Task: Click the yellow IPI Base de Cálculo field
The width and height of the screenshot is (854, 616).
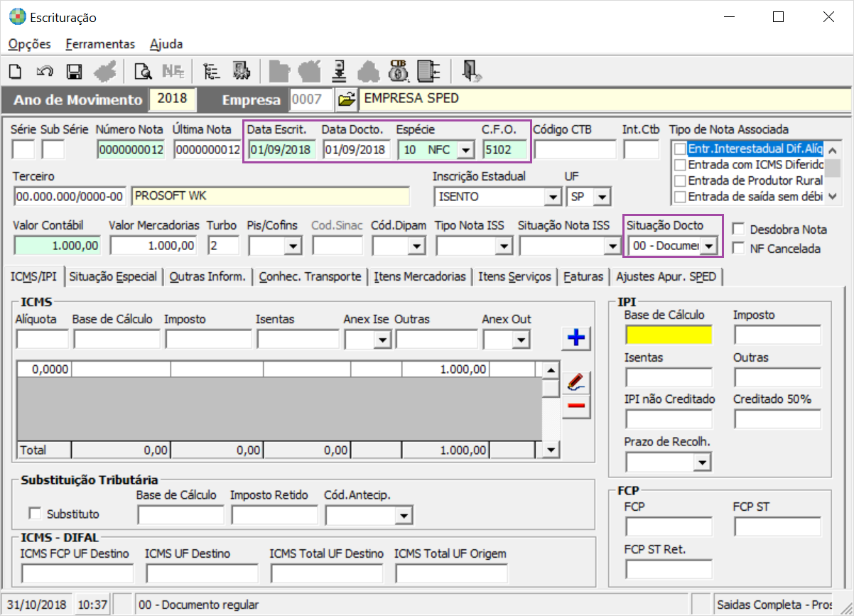Action: [669, 335]
